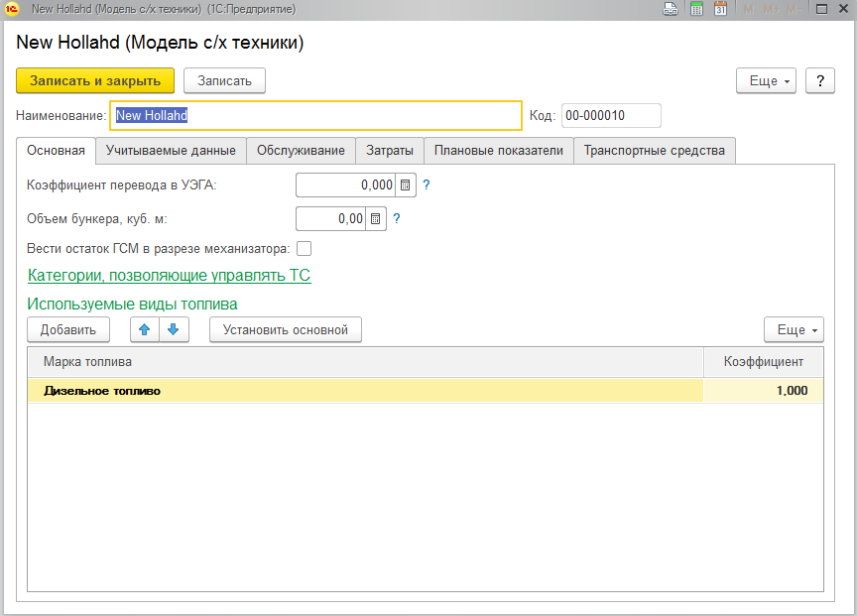Image resolution: width=857 pixels, height=616 pixels.
Task: Expand the Еще menu above the fuel table
Action: pyautogui.click(x=795, y=329)
